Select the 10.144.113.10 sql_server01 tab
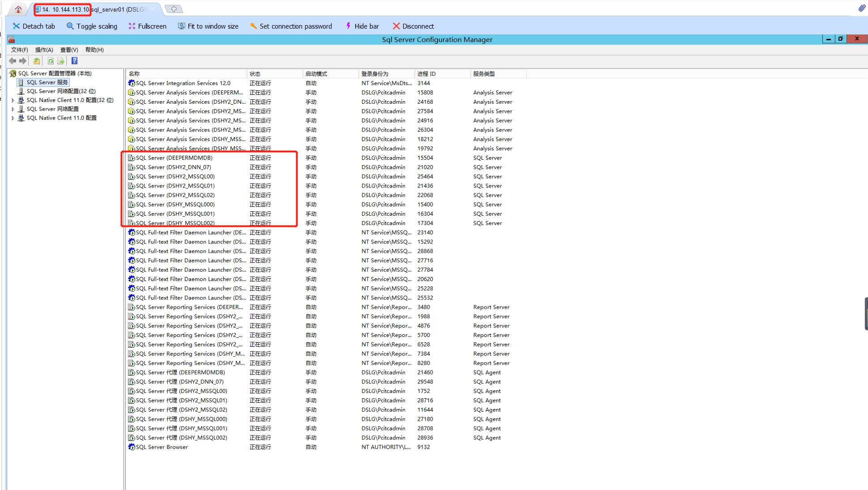The width and height of the screenshot is (868, 490). [x=96, y=9]
